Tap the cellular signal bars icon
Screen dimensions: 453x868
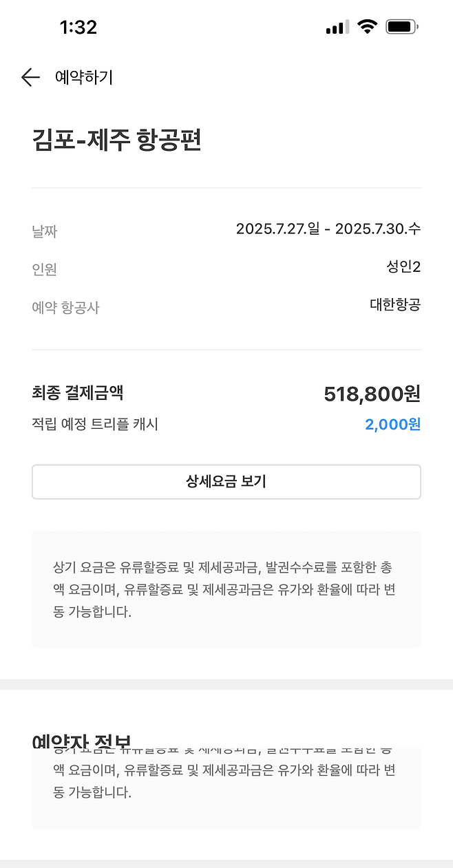click(337, 28)
